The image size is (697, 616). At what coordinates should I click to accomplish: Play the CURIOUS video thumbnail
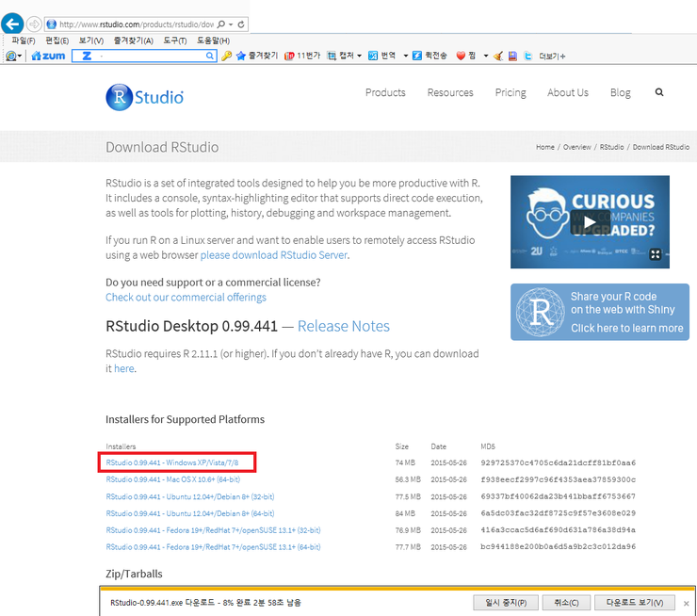[589, 222]
